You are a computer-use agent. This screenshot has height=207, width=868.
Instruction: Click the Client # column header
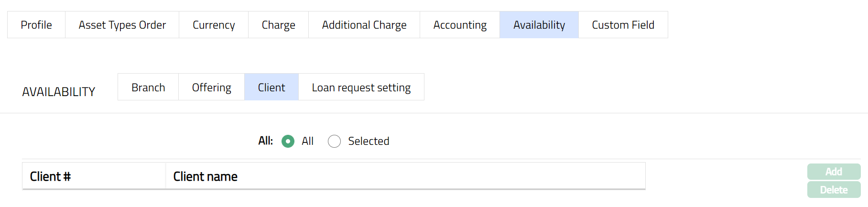(50, 176)
